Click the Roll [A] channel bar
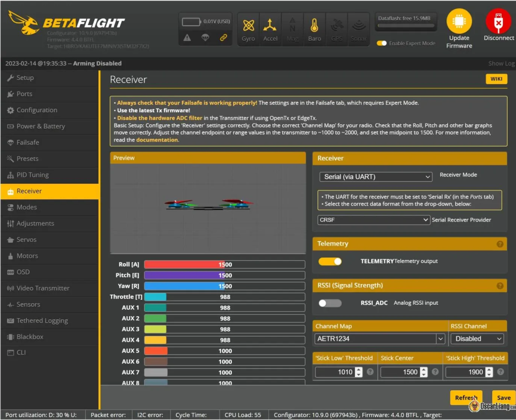Viewport: 516px width, 420px height. point(224,265)
